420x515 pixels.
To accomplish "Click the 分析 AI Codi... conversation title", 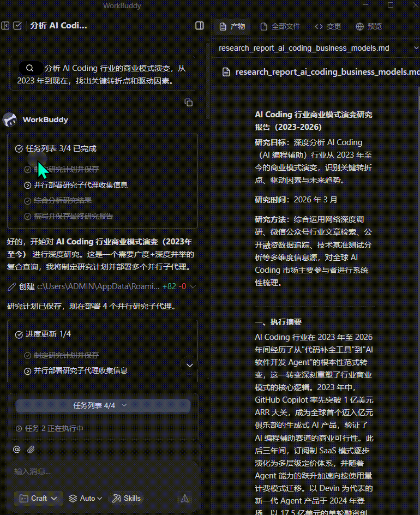I will click(x=58, y=26).
